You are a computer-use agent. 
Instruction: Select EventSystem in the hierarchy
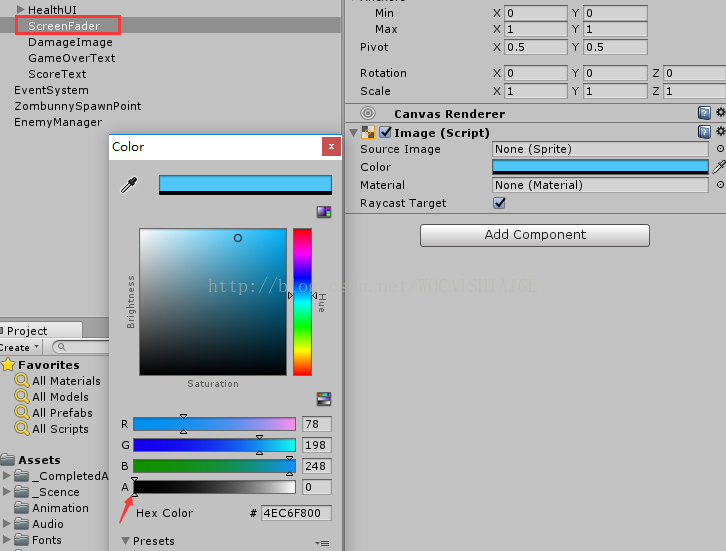(x=51, y=90)
